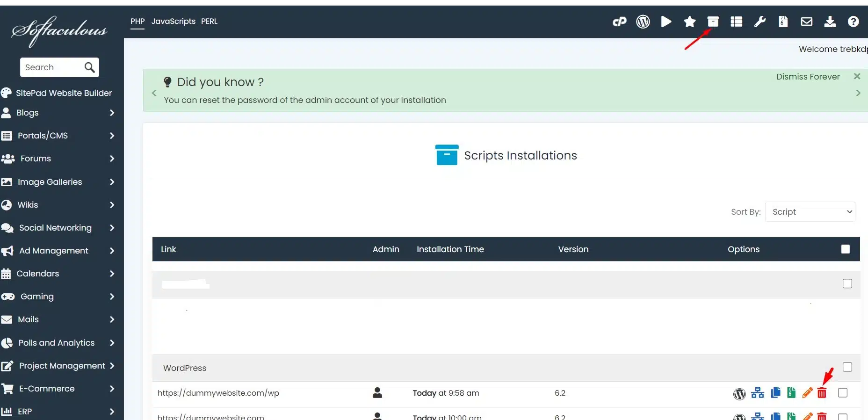The height and width of the screenshot is (420, 868).
Task: Open the email settings envelope icon
Action: click(x=806, y=22)
